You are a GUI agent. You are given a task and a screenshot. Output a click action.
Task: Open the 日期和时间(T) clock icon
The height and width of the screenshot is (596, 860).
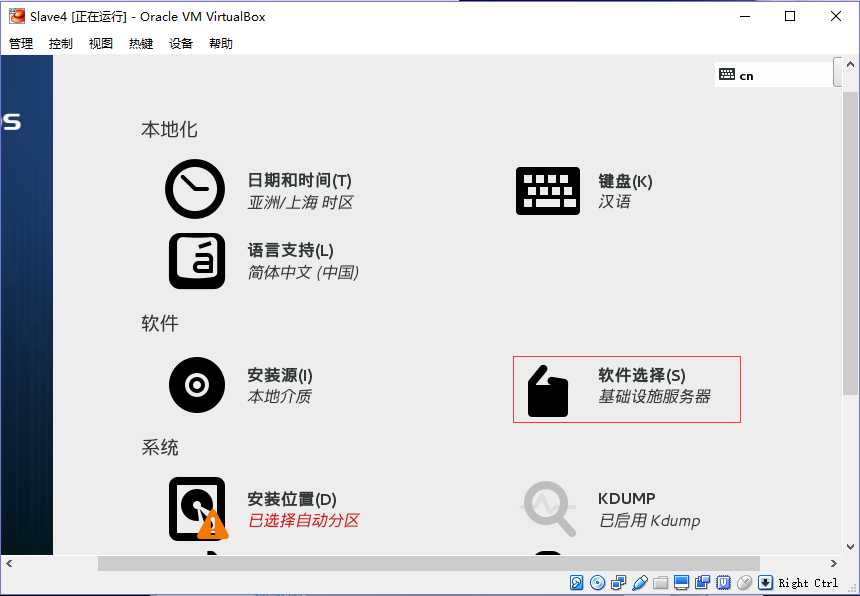click(x=195, y=189)
